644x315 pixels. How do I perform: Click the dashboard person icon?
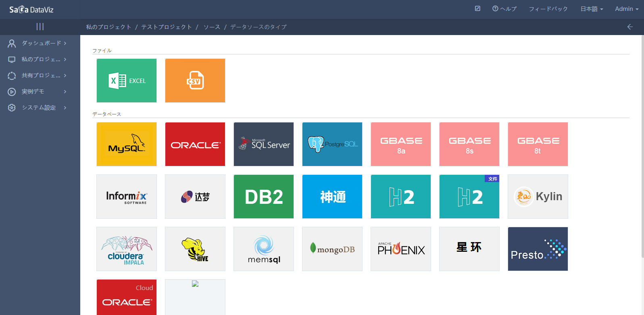tap(12, 43)
